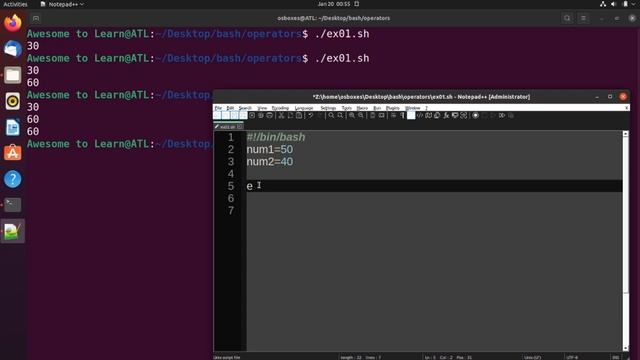Open Thunderbird mail from the dock

13,49
